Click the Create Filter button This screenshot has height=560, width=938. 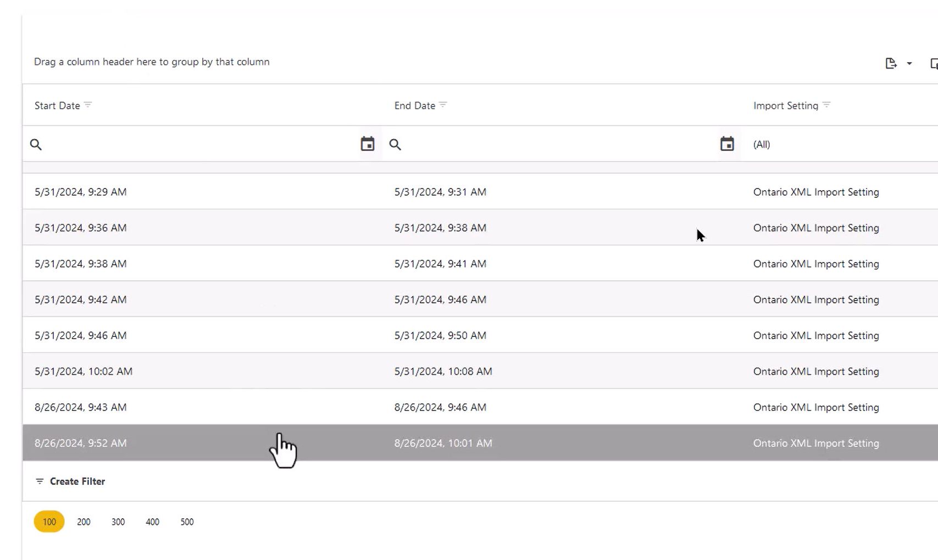pos(70,481)
